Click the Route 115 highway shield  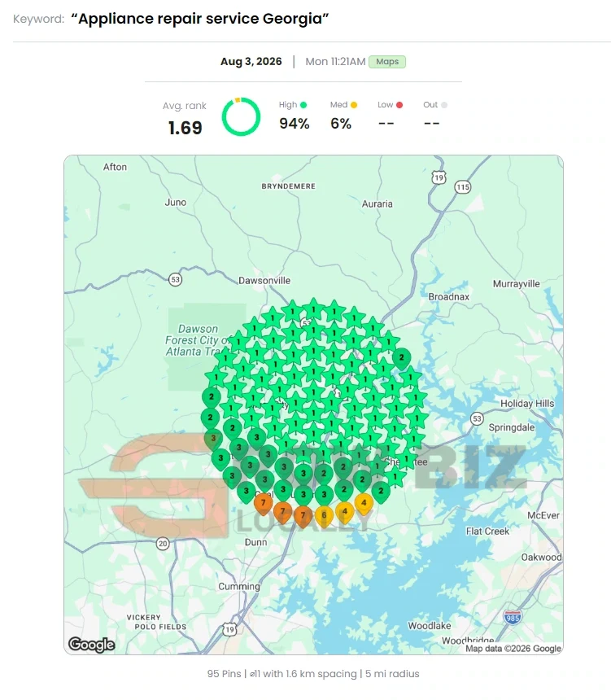463,187
